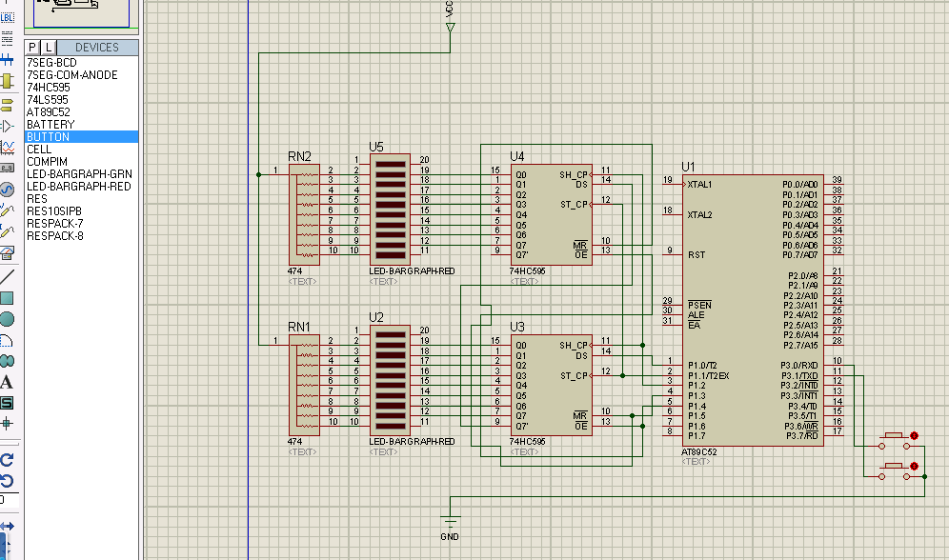Image resolution: width=949 pixels, height=560 pixels.
Task: Toggle the lower push button red latch dot
Action: tap(914, 467)
